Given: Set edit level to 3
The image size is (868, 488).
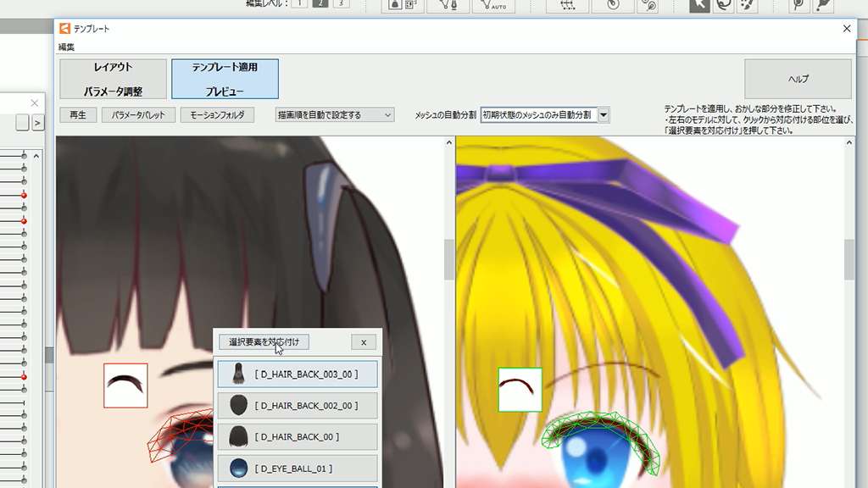Looking at the screenshot, I should click(x=341, y=3).
